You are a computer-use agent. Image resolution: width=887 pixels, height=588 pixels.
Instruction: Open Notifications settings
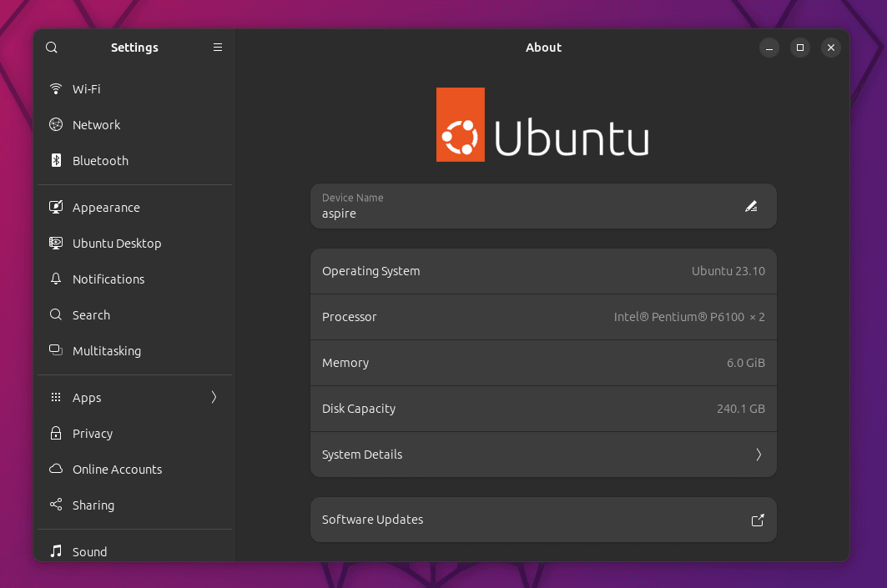tap(134, 279)
